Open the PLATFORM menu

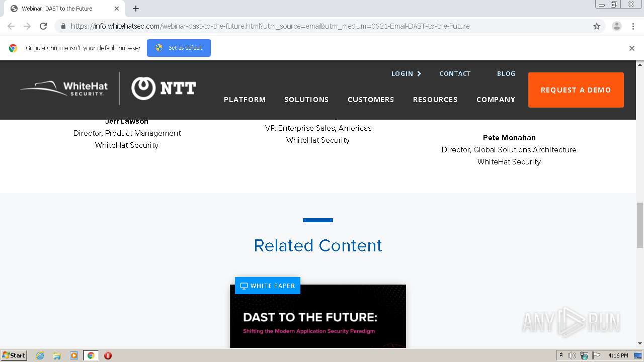click(x=245, y=100)
